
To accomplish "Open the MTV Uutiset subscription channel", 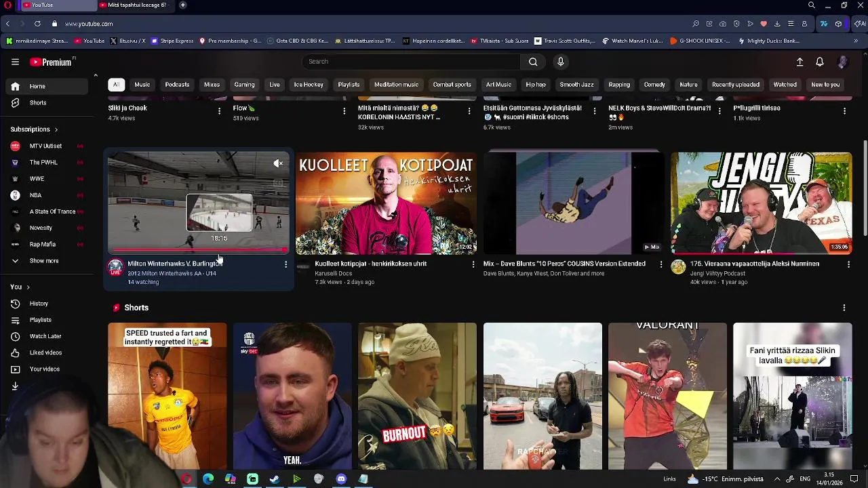I will point(44,146).
